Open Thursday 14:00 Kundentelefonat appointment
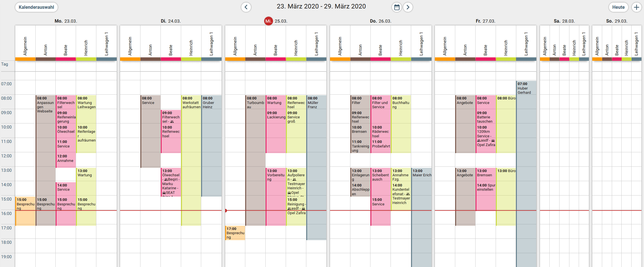The width and height of the screenshot is (644, 267). coord(401,196)
